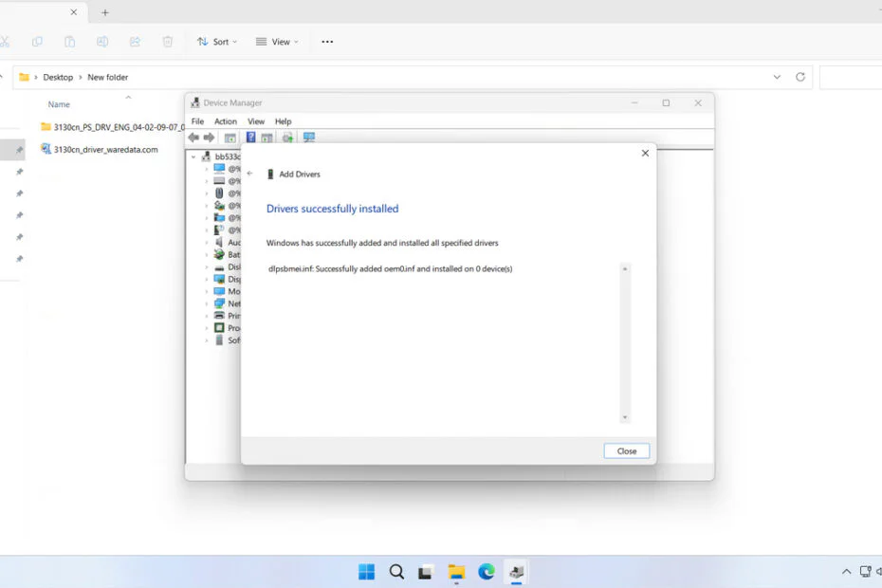Click the Delete trash icon in File Explorer
Screen dimensions: 882x588
click(168, 42)
